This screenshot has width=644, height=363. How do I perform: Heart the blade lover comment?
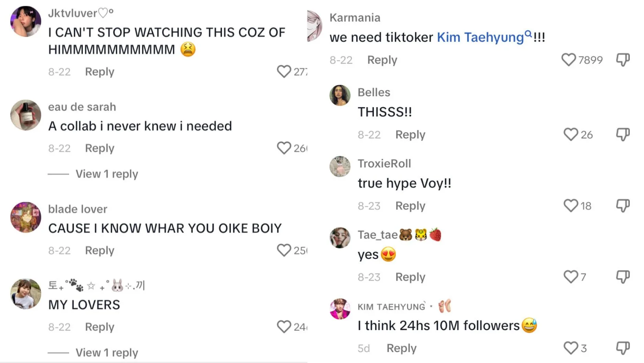(284, 250)
